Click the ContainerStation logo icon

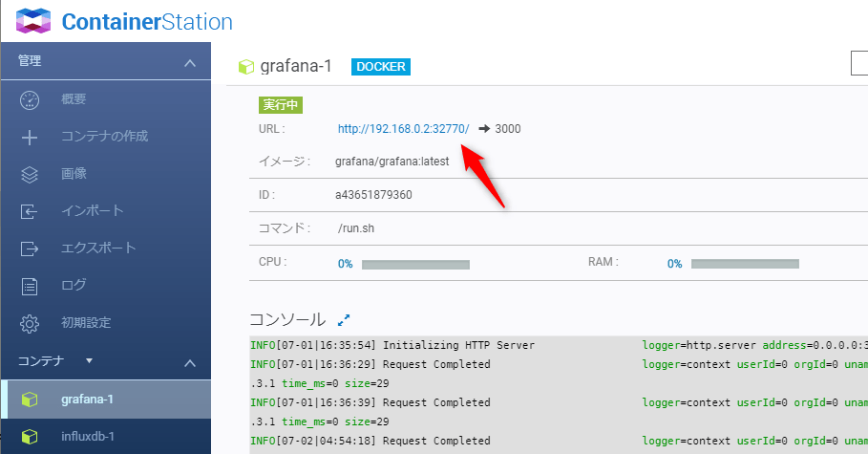(x=33, y=21)
